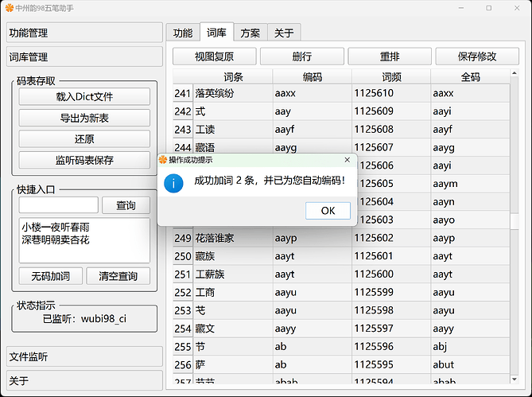Switch to the 功能 tab
This screenshot has width=532, height=397.
(x=182, y=33)
